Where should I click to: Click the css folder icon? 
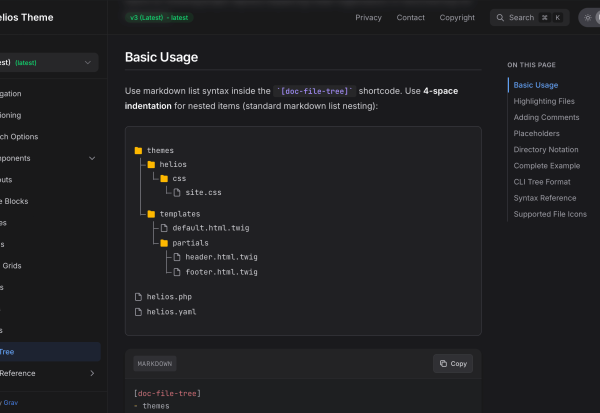(164, 178)
